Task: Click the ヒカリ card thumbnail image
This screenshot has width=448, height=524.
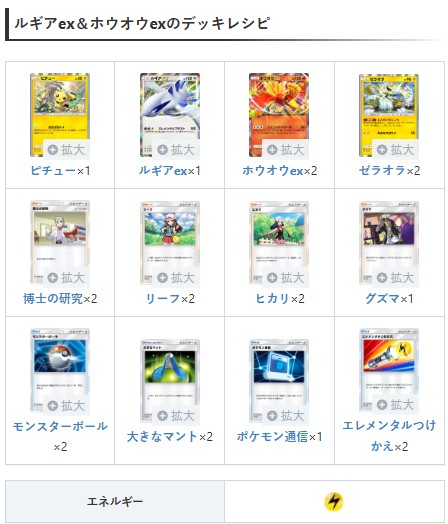Action: click(x=279, y=243)
